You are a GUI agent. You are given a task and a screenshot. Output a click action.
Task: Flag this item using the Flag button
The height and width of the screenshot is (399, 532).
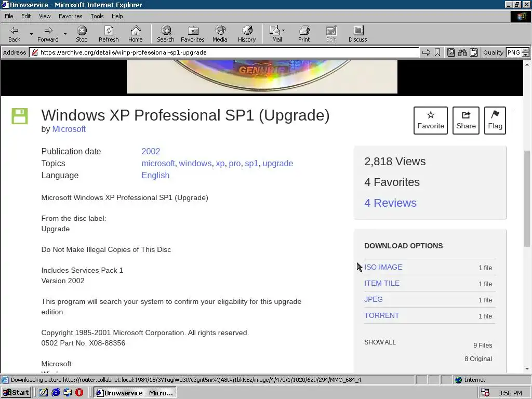495,121
